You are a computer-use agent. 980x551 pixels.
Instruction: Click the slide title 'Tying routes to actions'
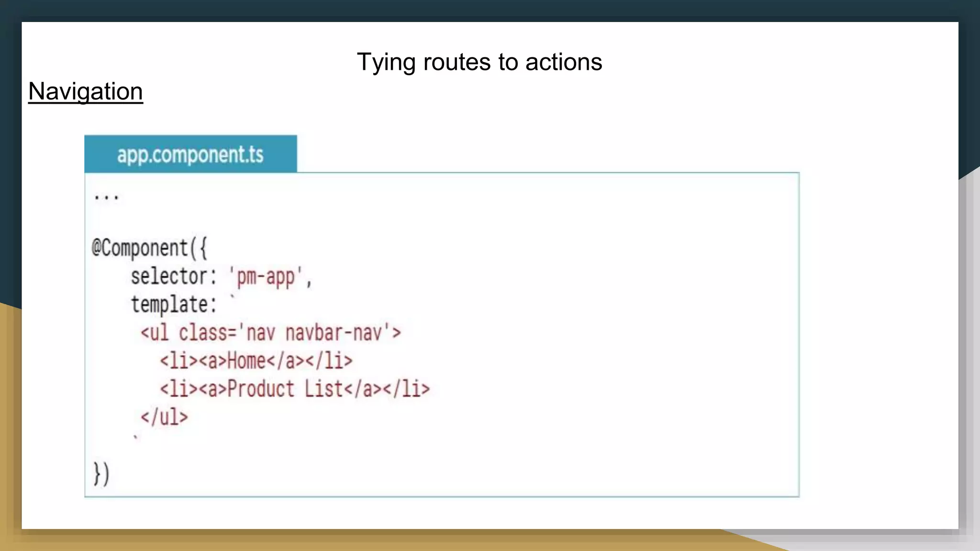point(479,62)
